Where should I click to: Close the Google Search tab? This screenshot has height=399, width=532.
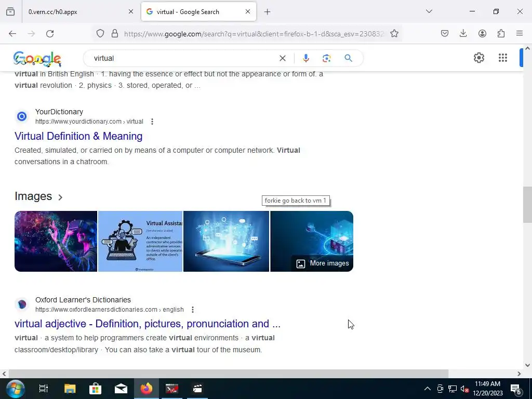click(x=248, y=11)
